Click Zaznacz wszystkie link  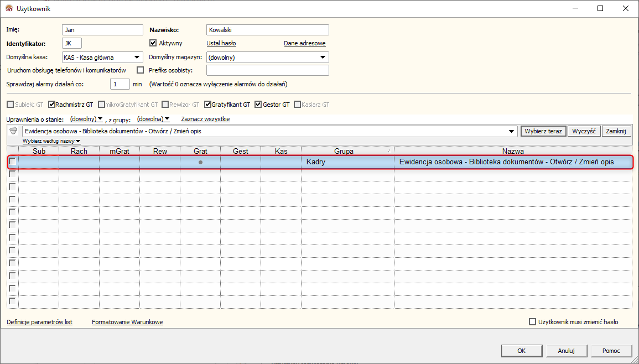205,119
